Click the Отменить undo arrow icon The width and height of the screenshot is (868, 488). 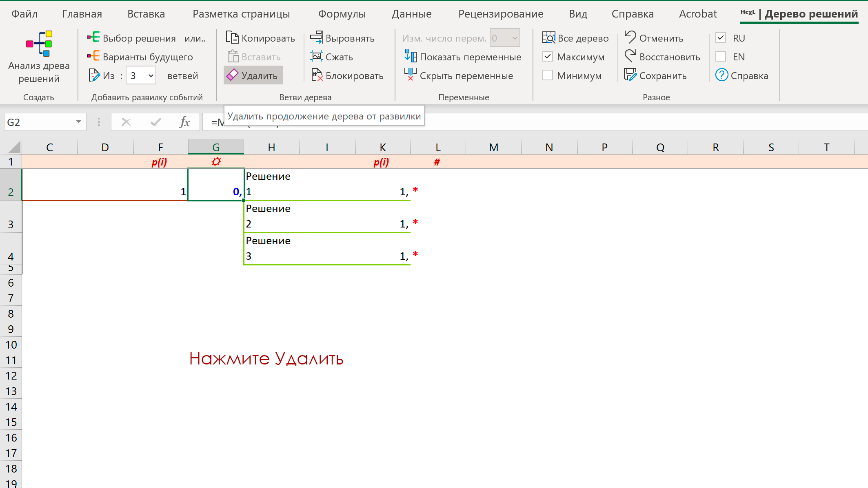click(x=630, y=37)
